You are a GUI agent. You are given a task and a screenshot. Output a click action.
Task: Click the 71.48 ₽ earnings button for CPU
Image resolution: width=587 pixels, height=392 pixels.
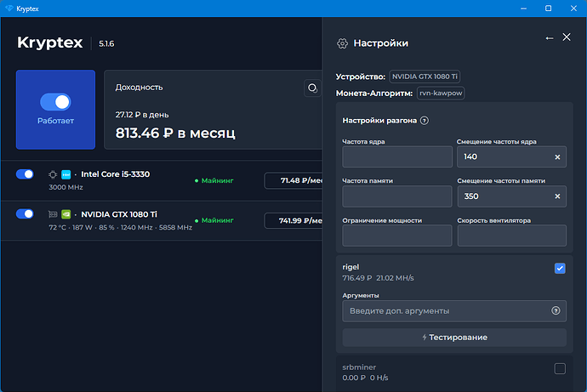[293, 180]
